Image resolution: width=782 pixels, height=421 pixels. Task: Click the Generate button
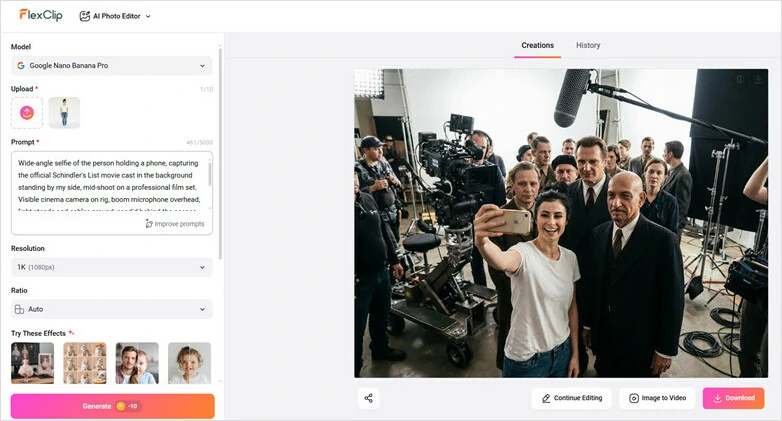point(113,406)
